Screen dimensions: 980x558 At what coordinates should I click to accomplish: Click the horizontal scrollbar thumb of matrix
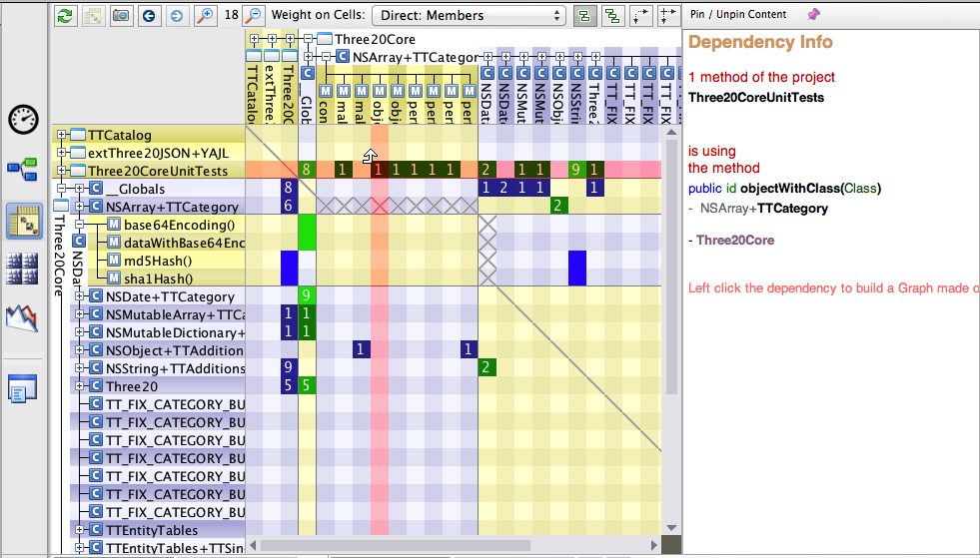pos(396,545)
